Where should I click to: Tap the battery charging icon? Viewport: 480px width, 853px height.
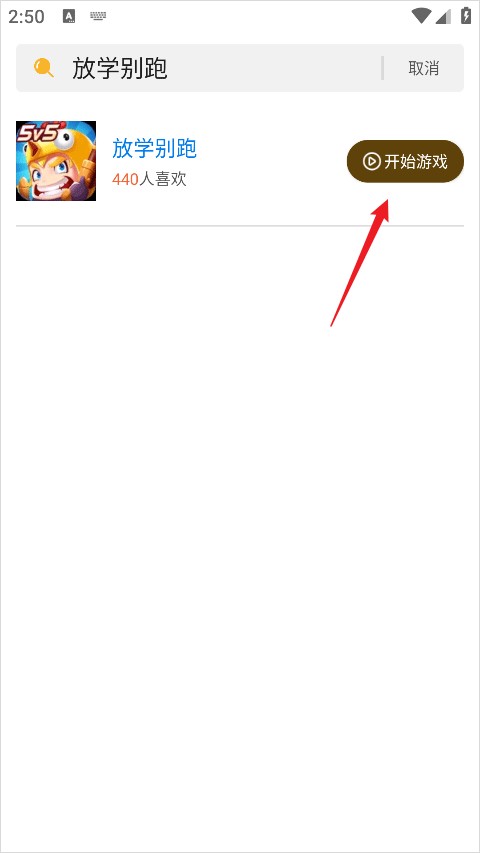pos(466,16)
